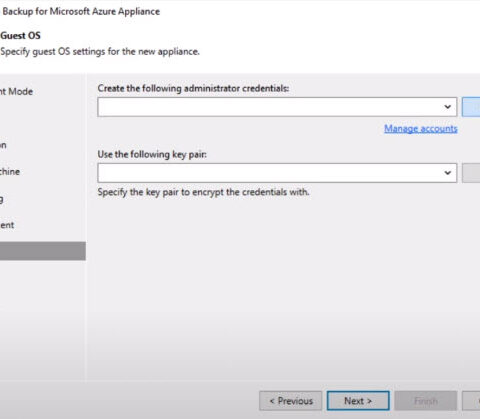Click the 'Create the following administrator credentials' label
480x419 pixels.
(193, 88)
